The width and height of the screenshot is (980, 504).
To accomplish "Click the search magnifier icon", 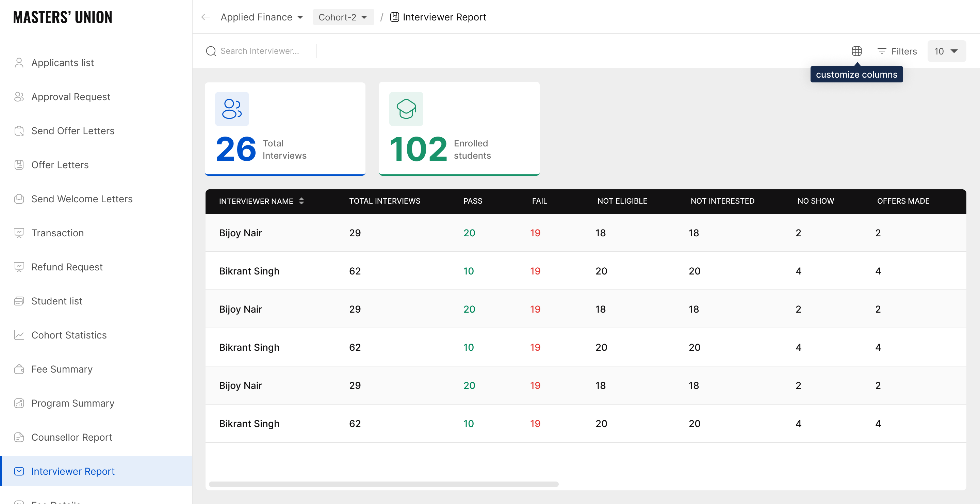I will (x=210, y=51).
